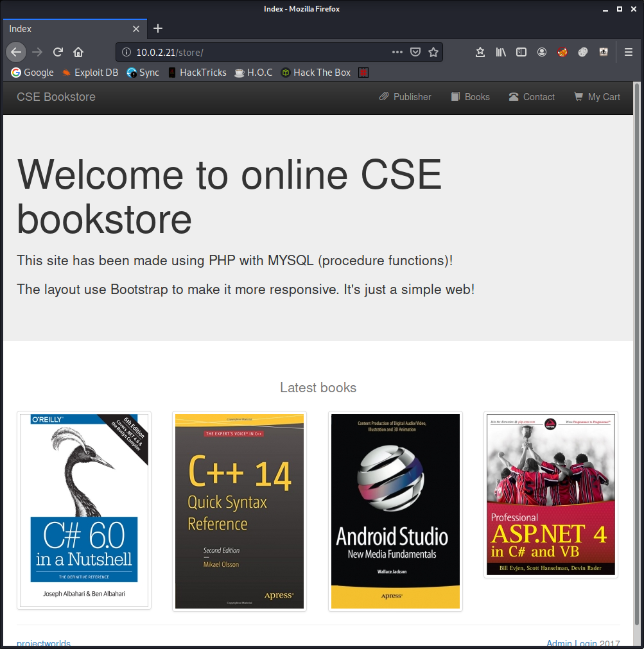Reload the current page
This screenshot has height=649, width=644.
click(x=58, y=52)
